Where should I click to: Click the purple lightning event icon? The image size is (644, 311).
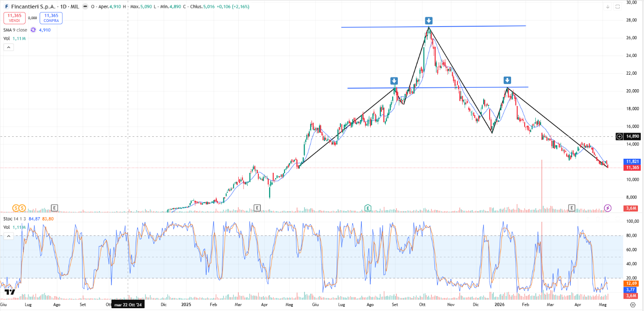[x=608, y=208]
